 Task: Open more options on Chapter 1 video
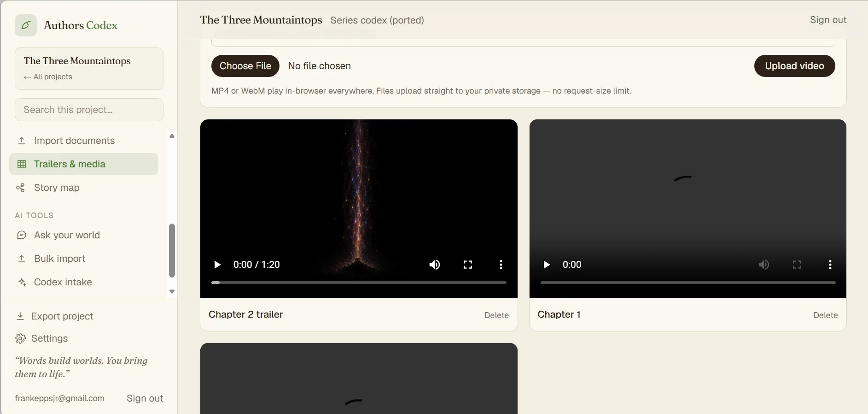coord(830,265)
